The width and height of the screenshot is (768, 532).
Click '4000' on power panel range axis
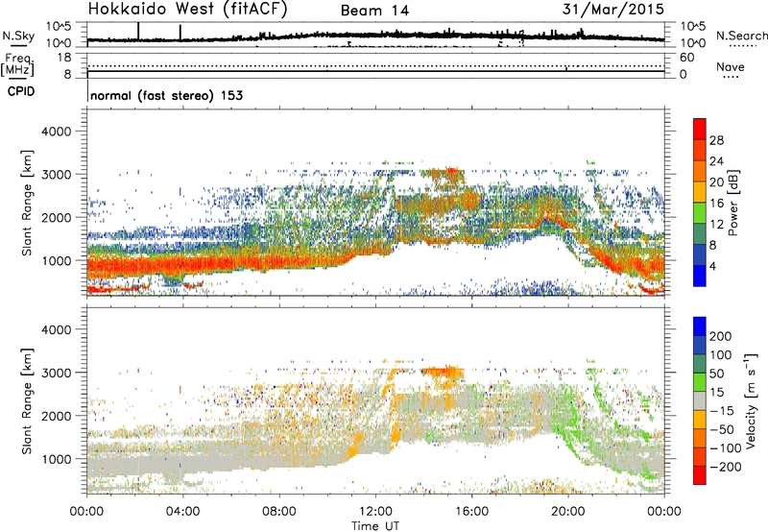(x=56, y=132)
